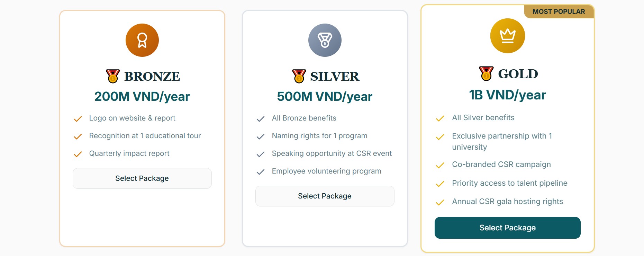
Task: Click the MOST POPULAR badge
Action: pyautogui.click(x=559, y=12)
